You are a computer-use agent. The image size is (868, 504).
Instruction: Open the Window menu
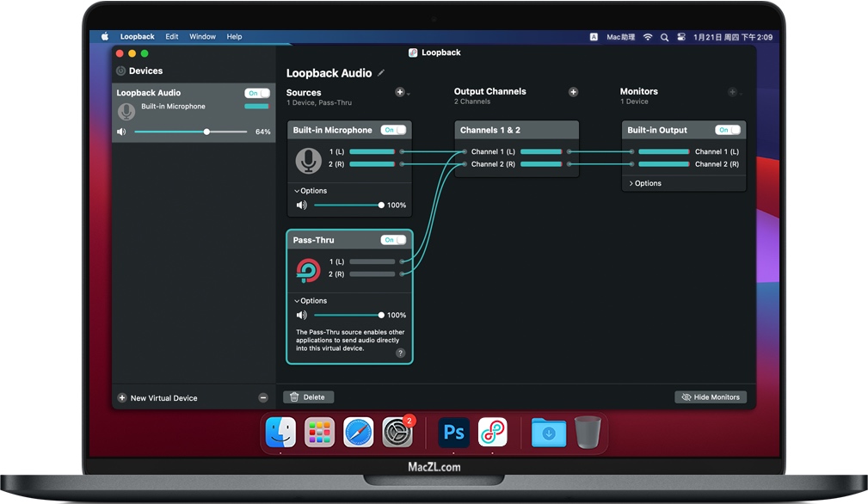(x=203, y=36)
